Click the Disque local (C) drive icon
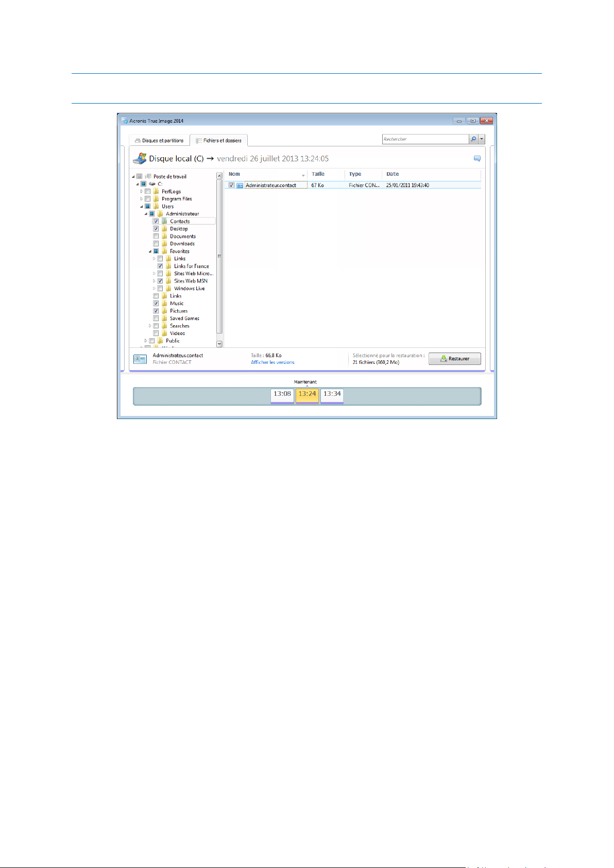Screen dimensions: 614x868 tap(140, 158)
